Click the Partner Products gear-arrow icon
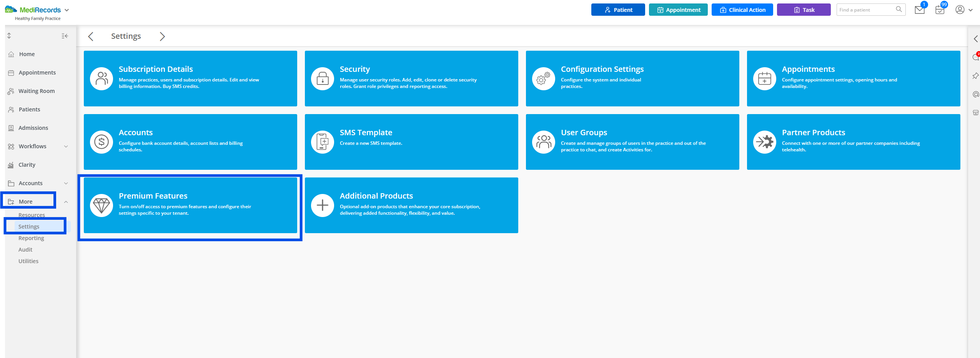 [764, 142]
